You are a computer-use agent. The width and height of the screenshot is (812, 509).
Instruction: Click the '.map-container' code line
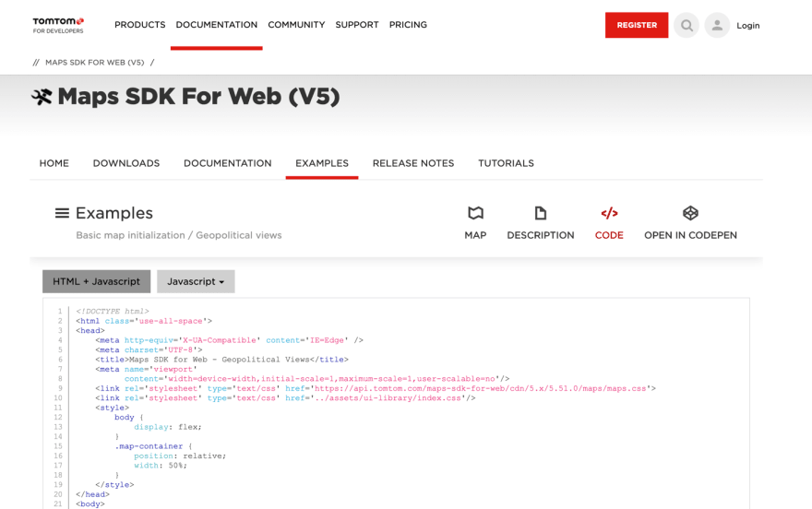coord(153,446)
